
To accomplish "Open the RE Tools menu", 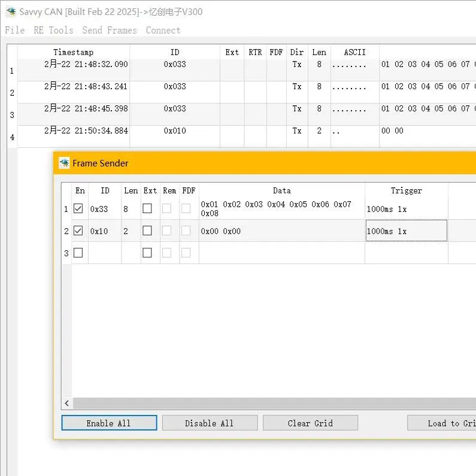I will click(53, 30).
